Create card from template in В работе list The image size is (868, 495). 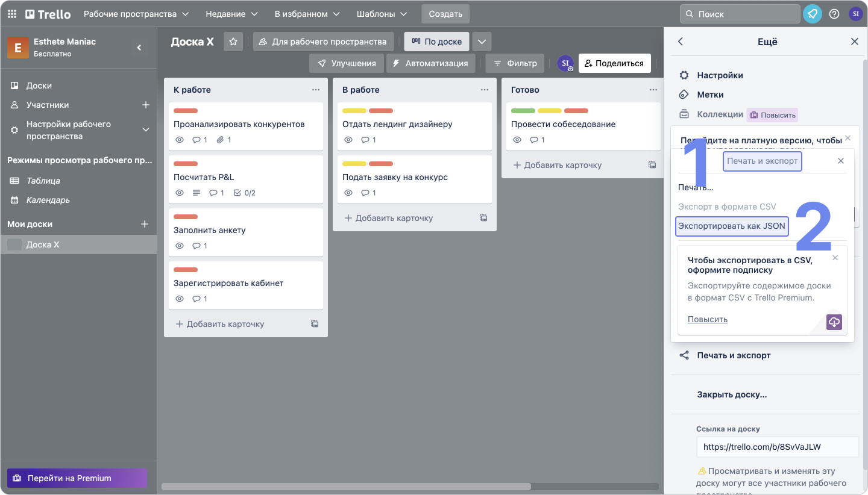click(483, 218)
